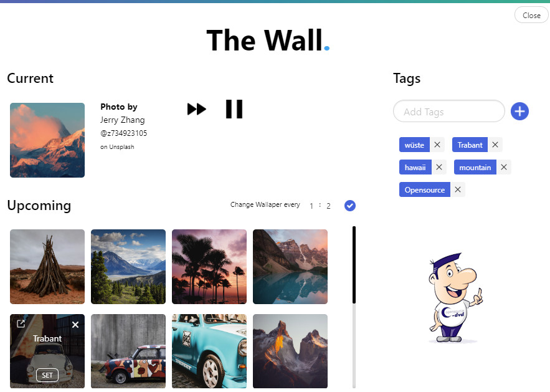Focus the Add Tags input field
The image size is (550, 392).
pyautogui.click(x=449, y=112)
